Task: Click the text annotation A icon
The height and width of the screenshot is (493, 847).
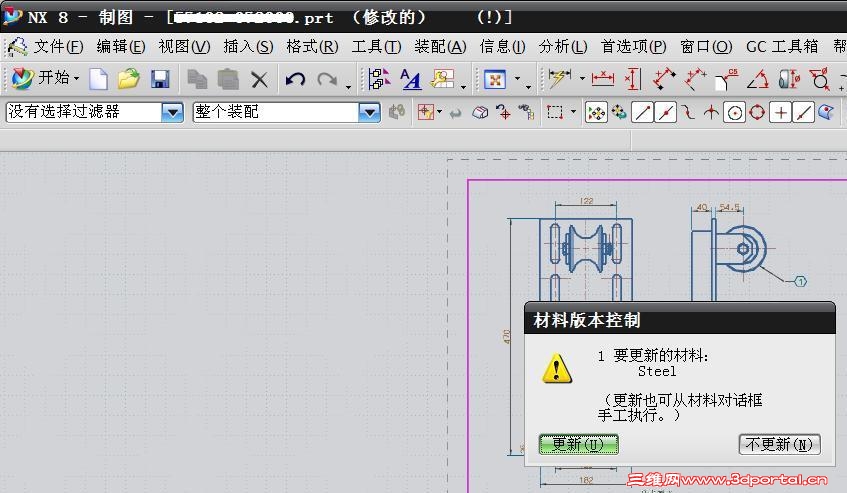Action: (x=411, y=79)
